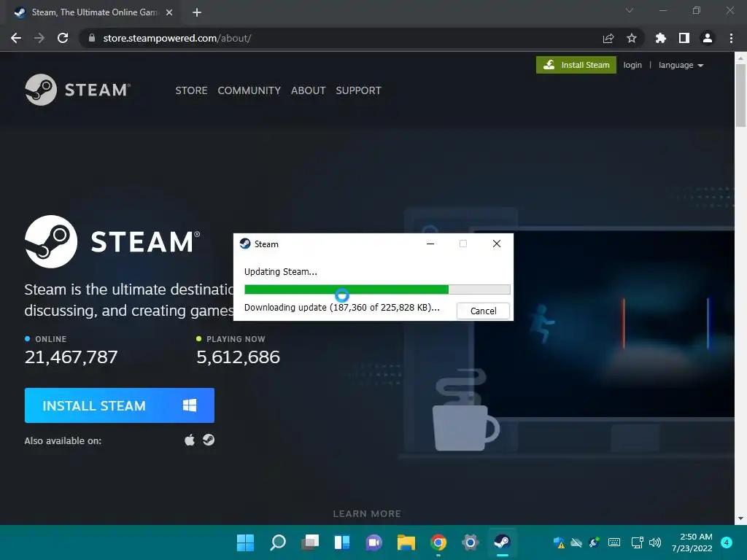The width and height of the screenshot is (747, 560).
Task: Open File Explorer from the taskbar
Action: (x=406, y=542)
